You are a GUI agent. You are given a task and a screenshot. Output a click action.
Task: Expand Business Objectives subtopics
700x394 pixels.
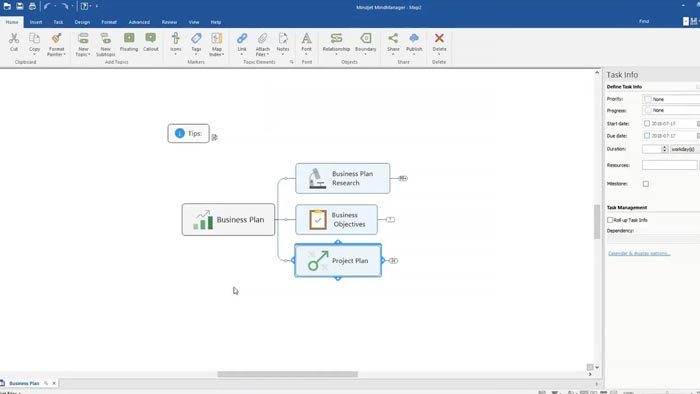coord(391,220)
